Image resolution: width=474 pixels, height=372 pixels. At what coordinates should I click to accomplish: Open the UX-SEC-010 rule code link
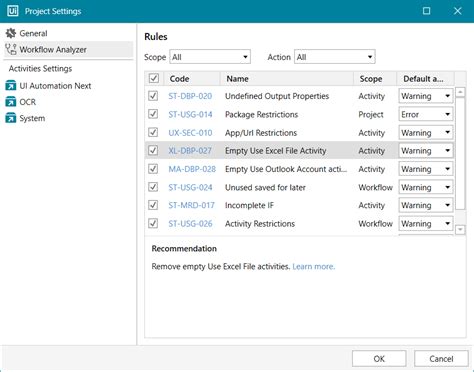[x=190, y=133]
